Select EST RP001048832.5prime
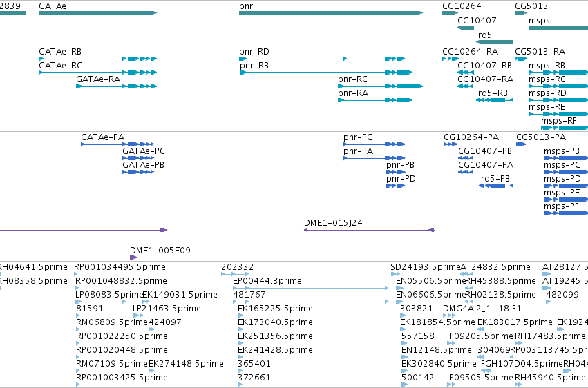 121,281
